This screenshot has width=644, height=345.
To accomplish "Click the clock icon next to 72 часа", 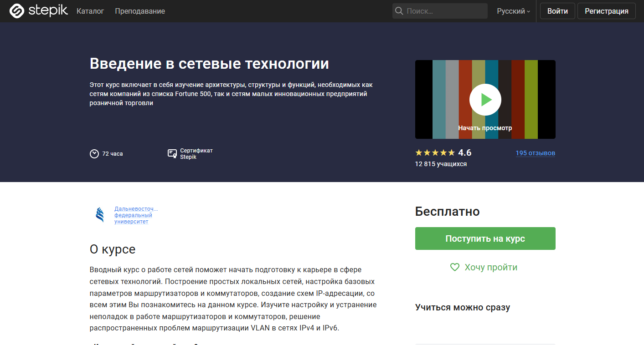I will [x=94, y=153].
